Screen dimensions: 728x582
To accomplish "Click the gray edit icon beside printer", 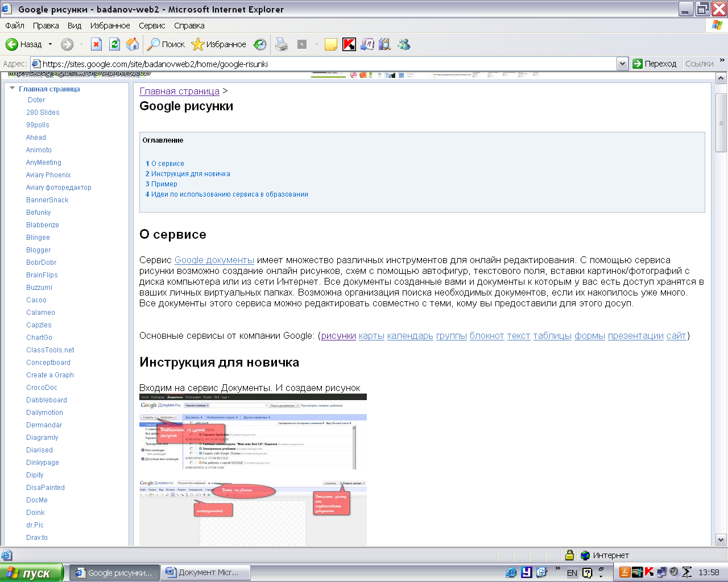I will 302,44.
